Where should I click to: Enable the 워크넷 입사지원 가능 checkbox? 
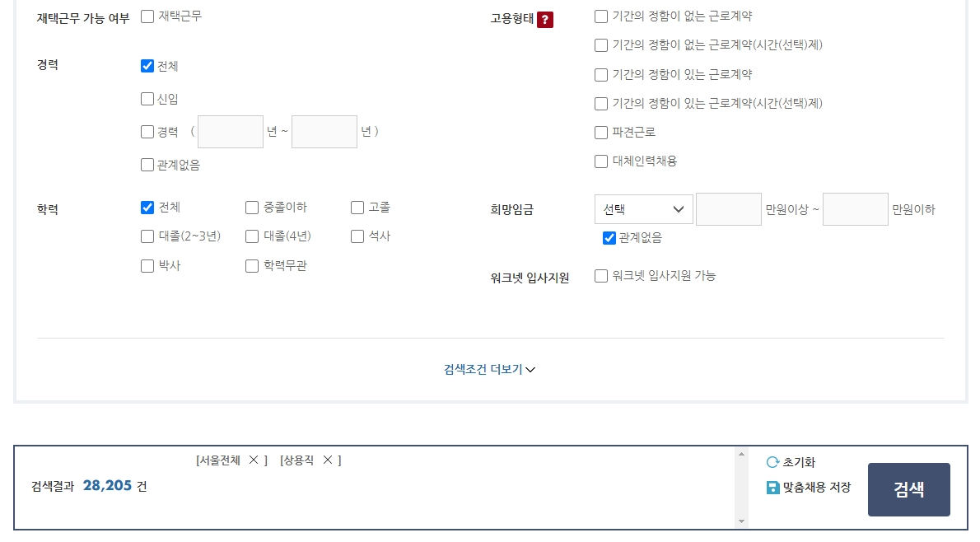[x=601, y=276]
